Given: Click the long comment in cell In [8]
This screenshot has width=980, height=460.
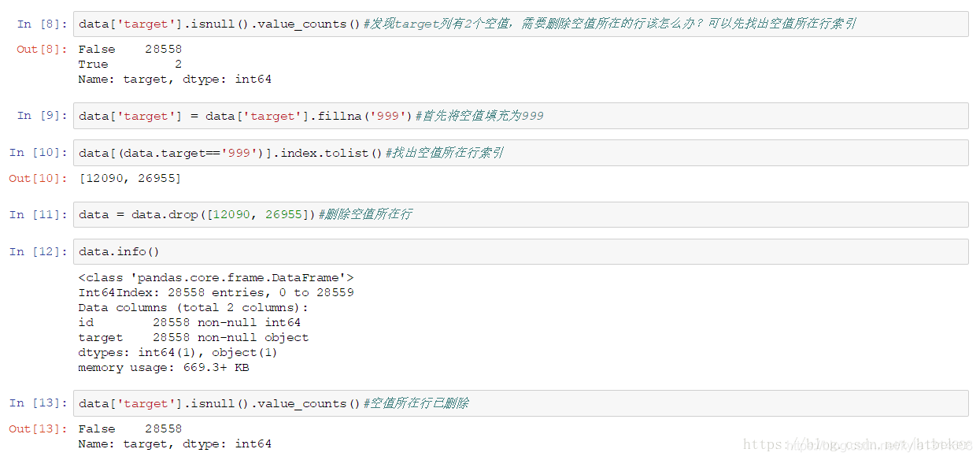Looking at the screenshot, I should pyautogui.click(x=610, y=24).
